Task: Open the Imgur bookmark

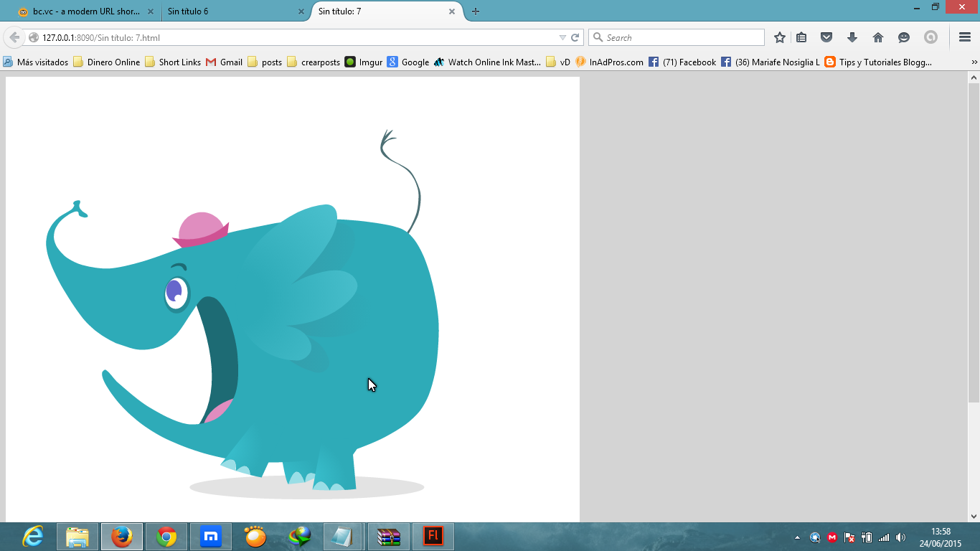Action: [364, 62]
